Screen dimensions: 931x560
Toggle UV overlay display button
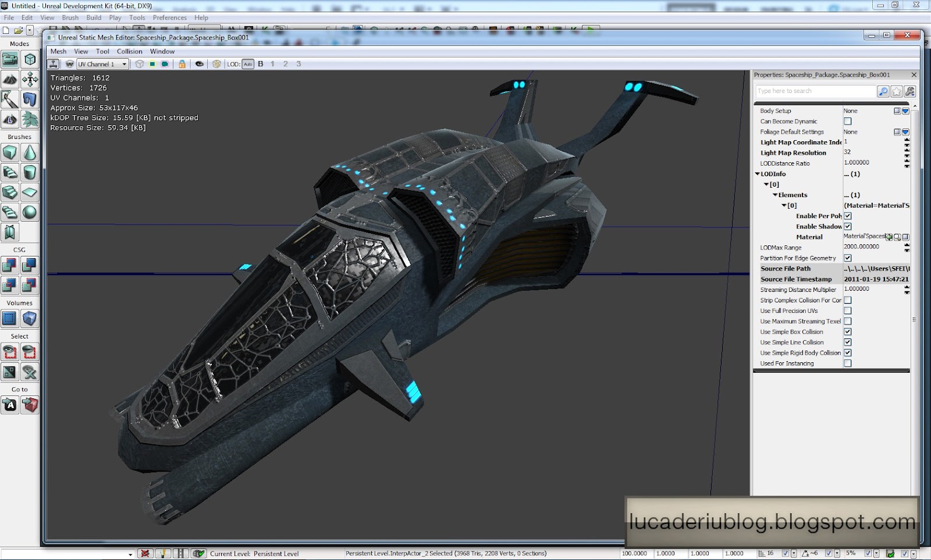point(70,64)
